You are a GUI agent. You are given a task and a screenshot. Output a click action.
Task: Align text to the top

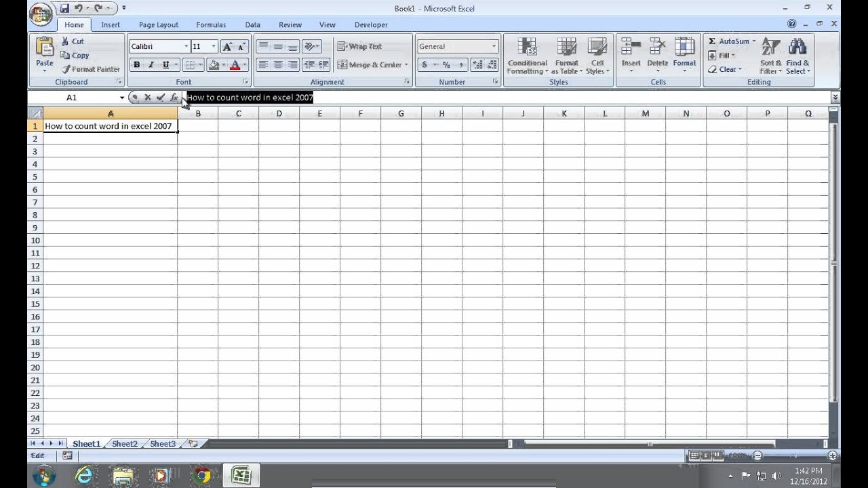[263, 47]
